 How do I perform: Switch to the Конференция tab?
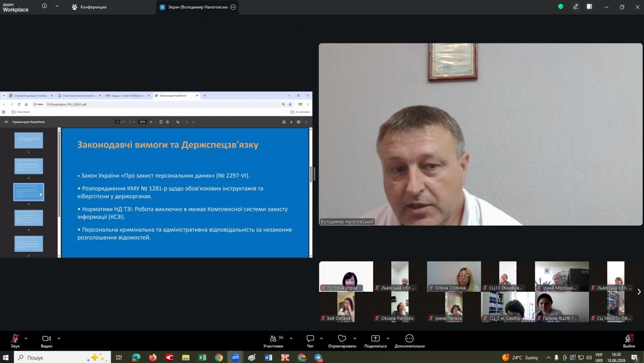89,7
